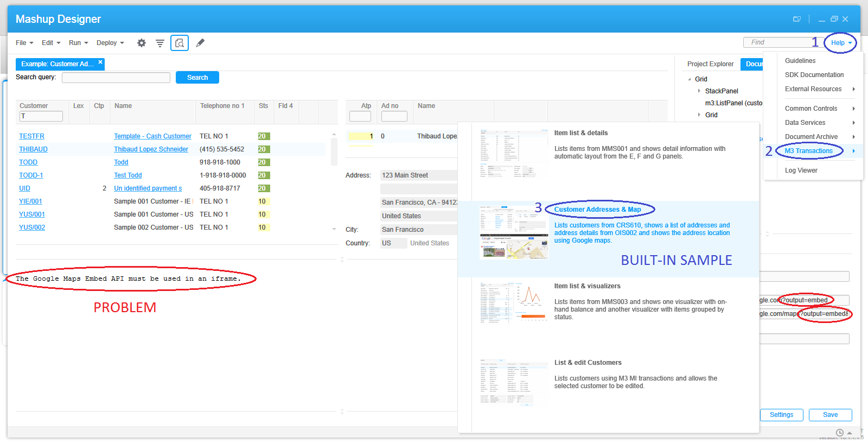The height and width of the screenshot is (443, 868).
Task: Click the Save button
Action: click(x=830, y=415)
